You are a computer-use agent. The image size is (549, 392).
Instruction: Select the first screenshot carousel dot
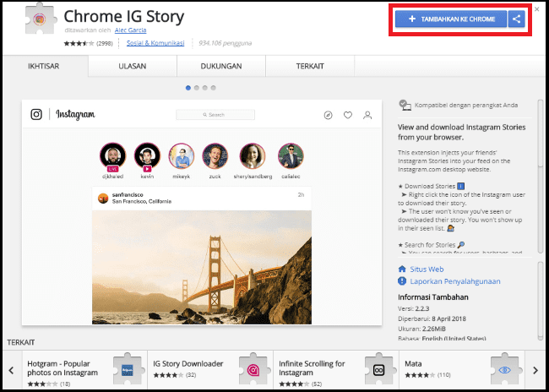pyautogui.click(x=188, y=88)
